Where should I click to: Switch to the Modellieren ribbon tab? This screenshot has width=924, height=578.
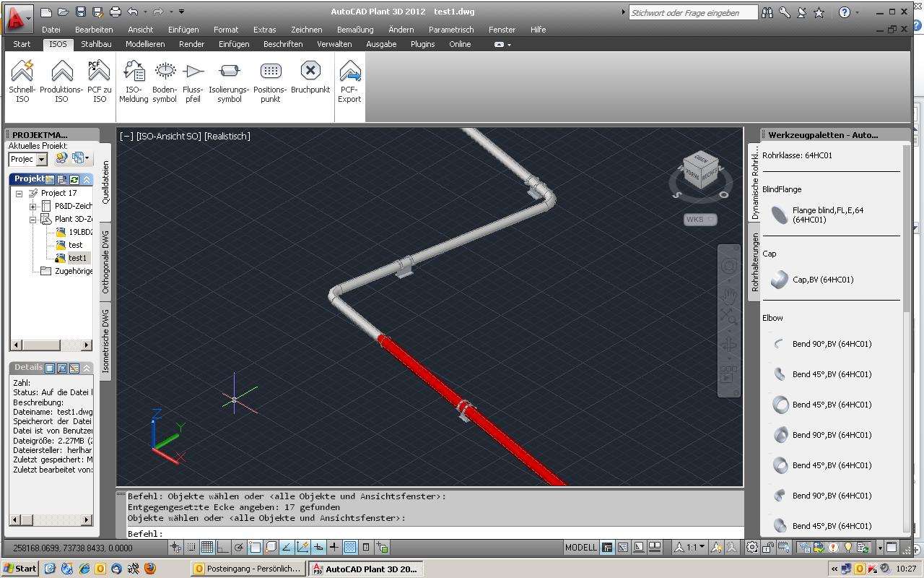pyautogui.click(x=145, y=44)
